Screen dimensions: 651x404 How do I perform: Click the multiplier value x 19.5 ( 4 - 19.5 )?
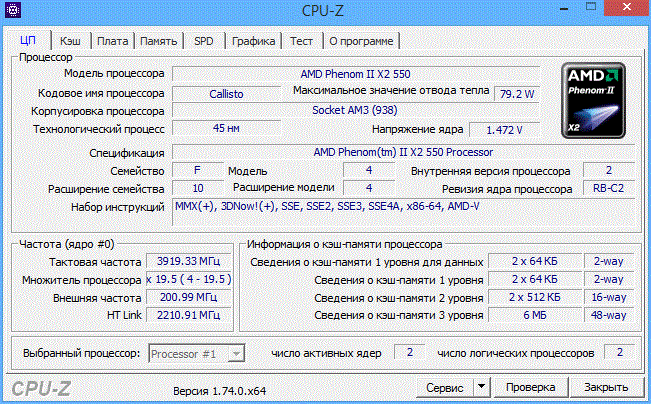point(188,279)
